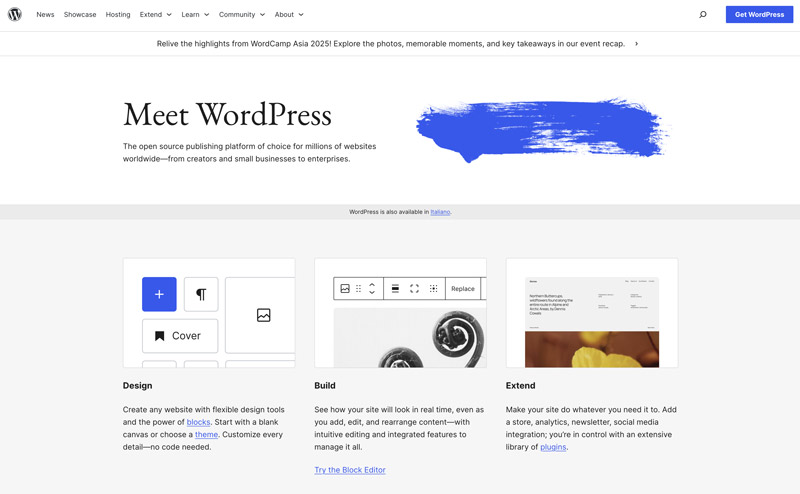Click the arrow after the WordCamp banner

pyautogui.click(x=636, y=43)
